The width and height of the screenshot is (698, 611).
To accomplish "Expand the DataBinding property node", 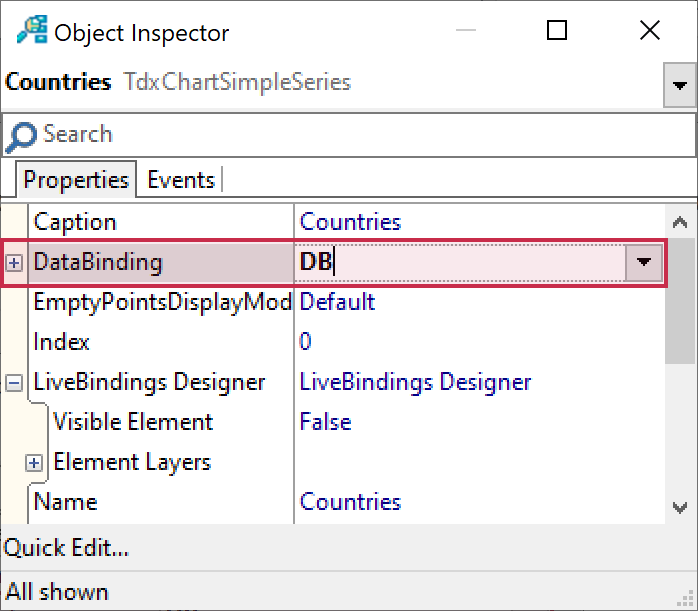I will point(15,263).
